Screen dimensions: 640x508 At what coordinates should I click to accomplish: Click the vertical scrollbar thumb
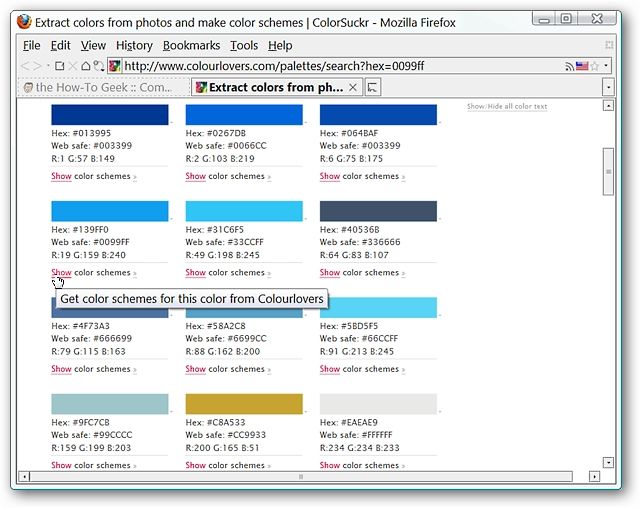(x=608, y=171)
